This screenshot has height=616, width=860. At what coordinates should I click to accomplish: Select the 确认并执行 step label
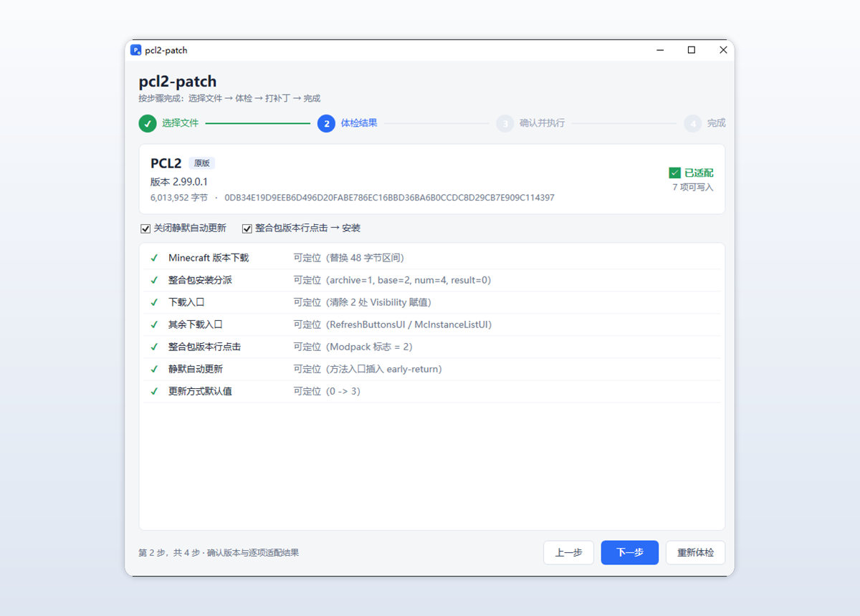tap(543, 123)
